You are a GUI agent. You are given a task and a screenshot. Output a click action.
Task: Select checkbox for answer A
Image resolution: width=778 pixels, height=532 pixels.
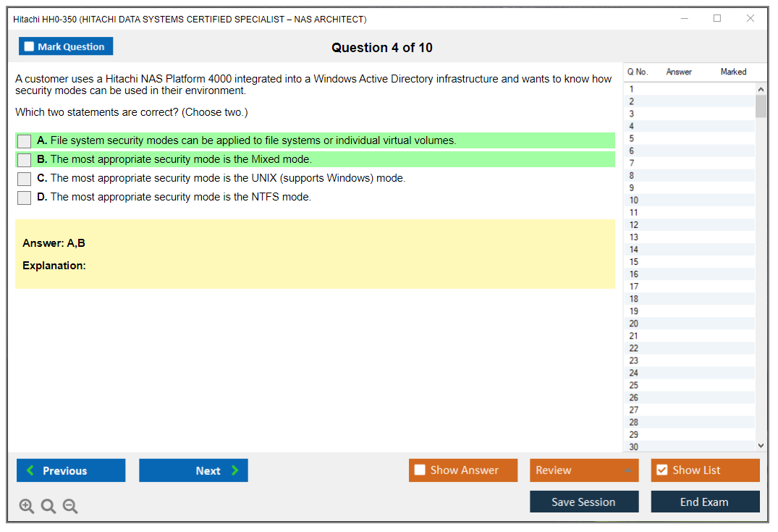(25, 141)
